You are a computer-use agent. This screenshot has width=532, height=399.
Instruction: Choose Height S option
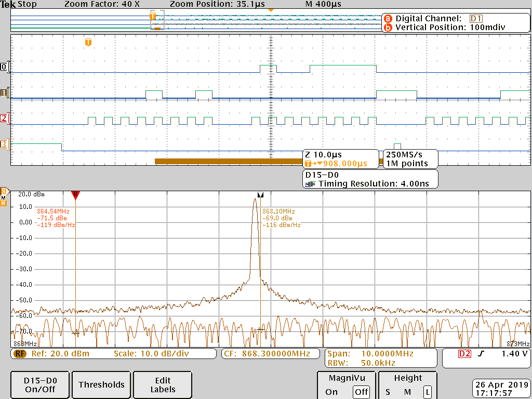(388, 392)
